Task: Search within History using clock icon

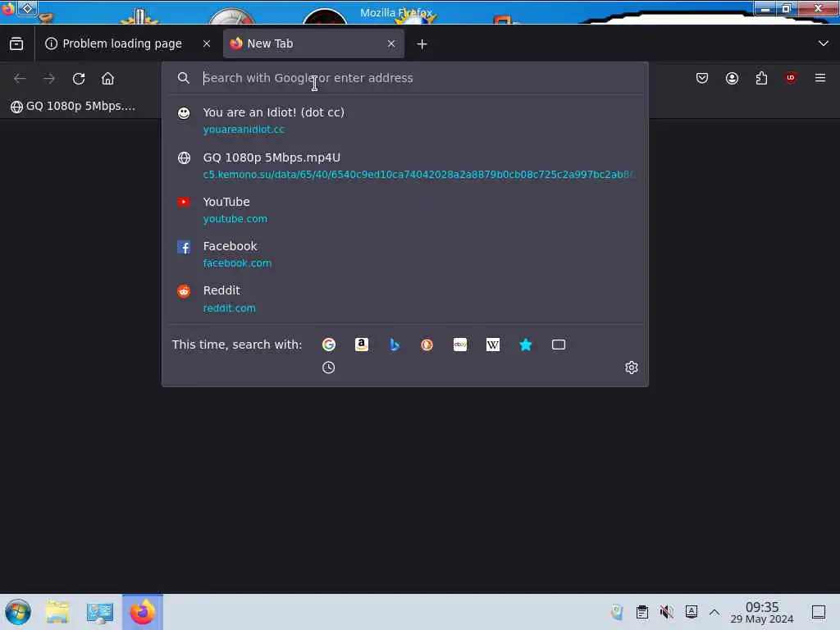Action: pyautogui.click(x=328, y=367)
